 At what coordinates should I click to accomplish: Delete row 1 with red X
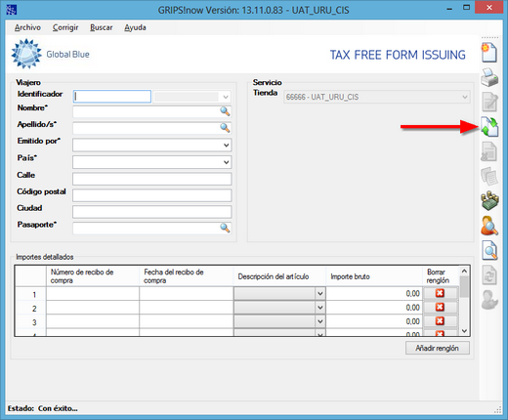click(x=440, y=293)
